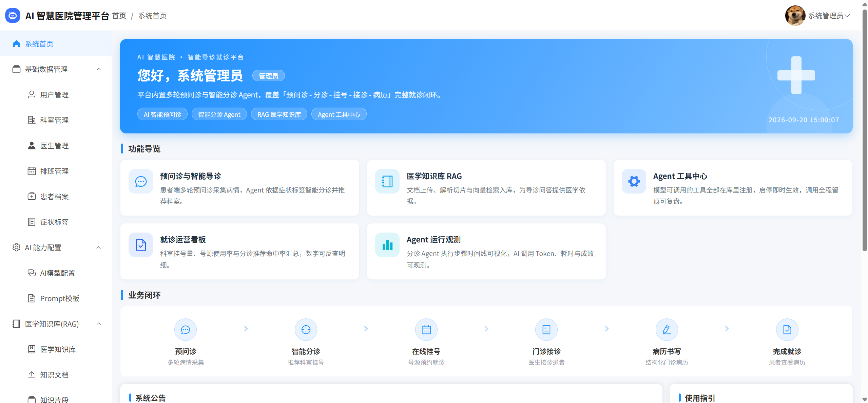The width and height of the screenshot is (868, 403).
Task: Click the 预问诊与智能导诊 chat bubble icon
Action: (141, 181)
